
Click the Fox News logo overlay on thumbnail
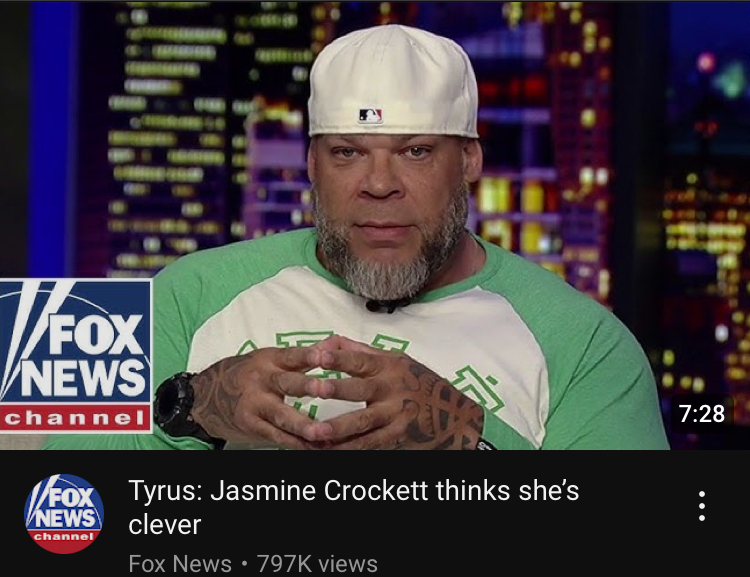[76, 356]
